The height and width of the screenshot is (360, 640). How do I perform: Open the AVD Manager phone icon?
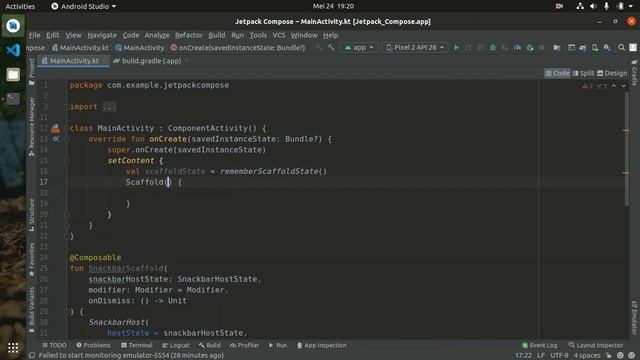pyautogui.click(x=595, y=48)
